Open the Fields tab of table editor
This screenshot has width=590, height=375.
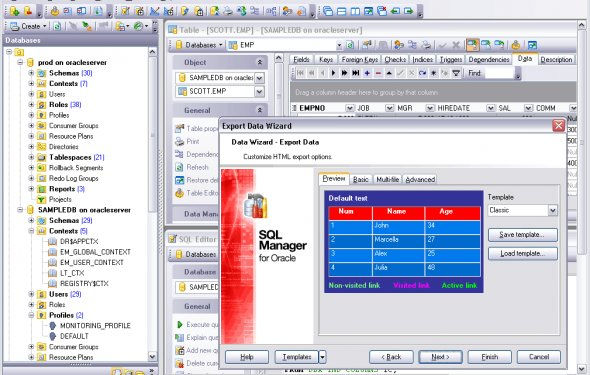[x=301, y=59]
